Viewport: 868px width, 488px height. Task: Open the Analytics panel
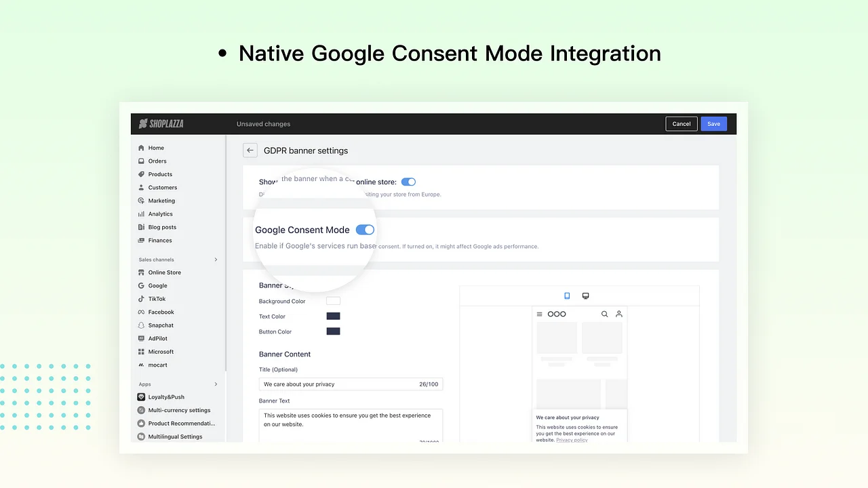[x=160, y=213]
